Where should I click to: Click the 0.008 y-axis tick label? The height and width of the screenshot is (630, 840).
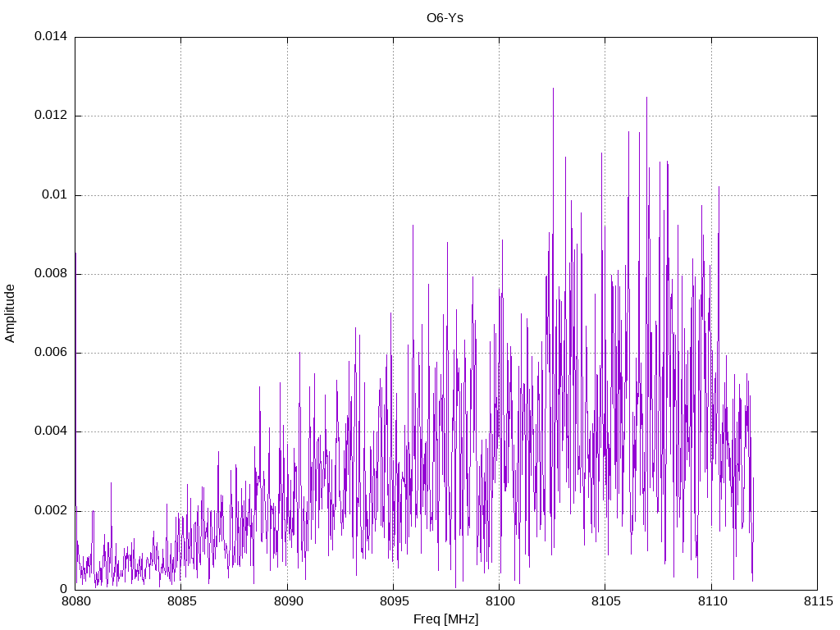51,274
